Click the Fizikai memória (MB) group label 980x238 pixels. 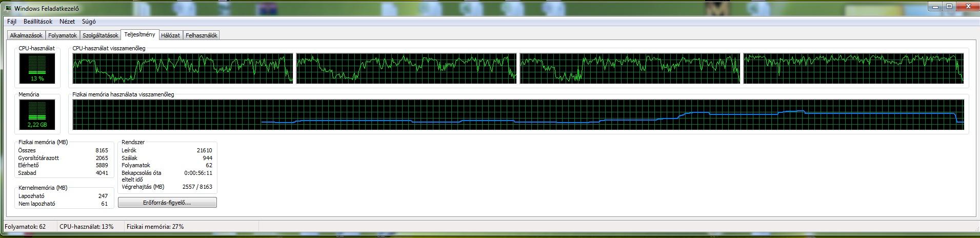pos(43,142)
